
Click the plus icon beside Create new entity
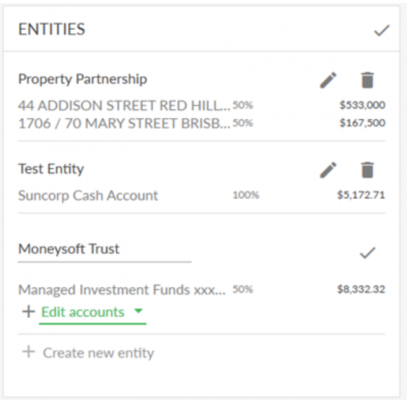point(28,352)
